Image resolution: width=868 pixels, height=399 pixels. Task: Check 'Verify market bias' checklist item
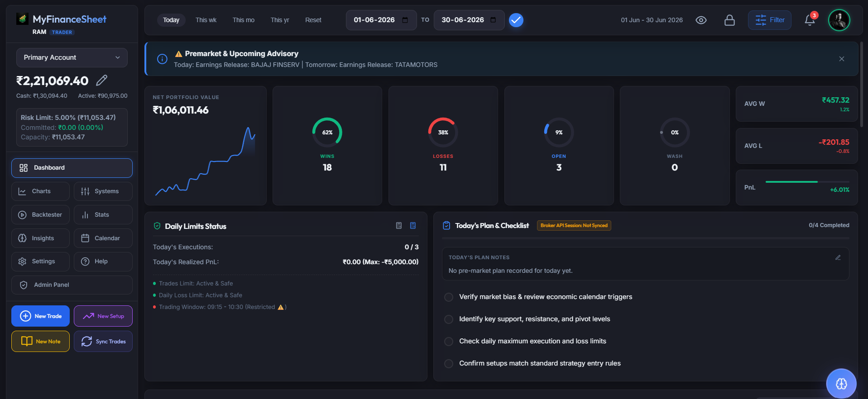[449, 297]
